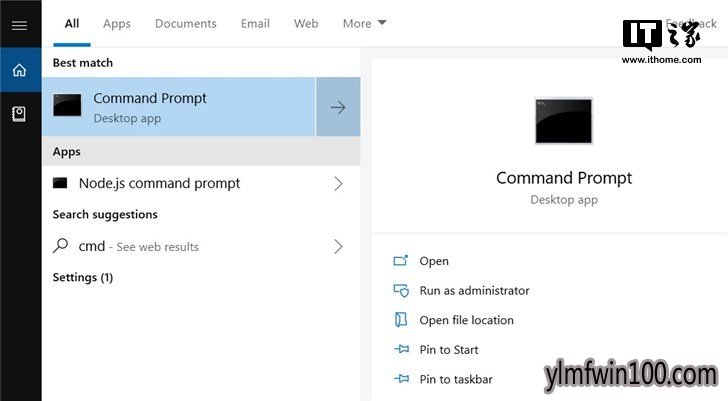The height and width of the screenshot is (401, 728).
Task: Expand Node.js command prompt chevron
Action: pyautogui.click(x=338, y=183)
